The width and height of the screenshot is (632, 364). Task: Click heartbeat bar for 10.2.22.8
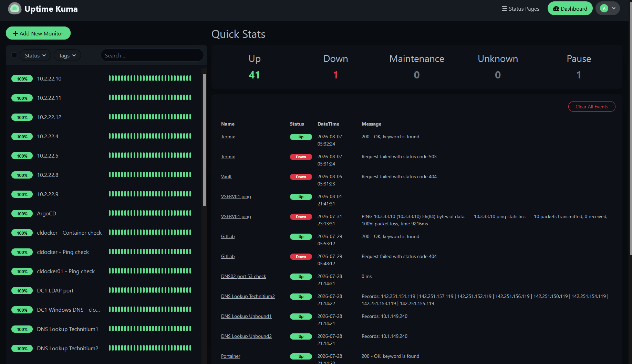(150, 174)
